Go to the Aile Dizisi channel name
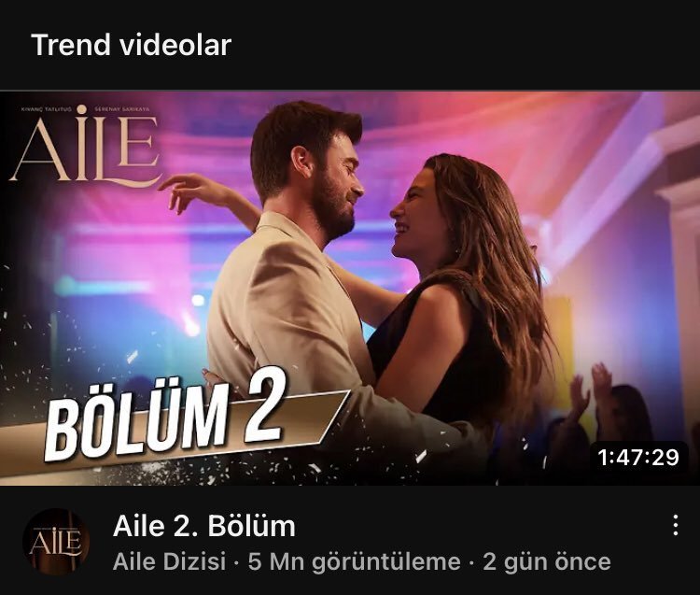Screen dimensions: 700x595 [x=169, y=561]
